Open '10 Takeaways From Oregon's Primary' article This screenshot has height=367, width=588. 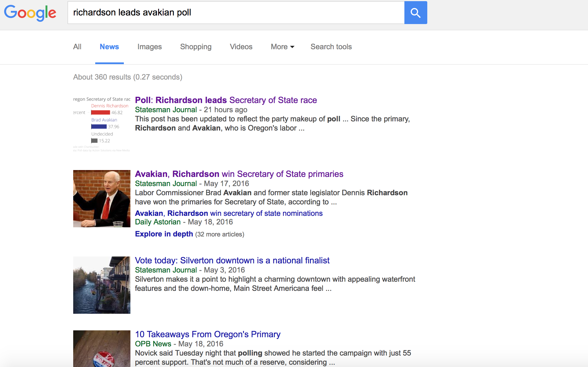coord(208,334)
